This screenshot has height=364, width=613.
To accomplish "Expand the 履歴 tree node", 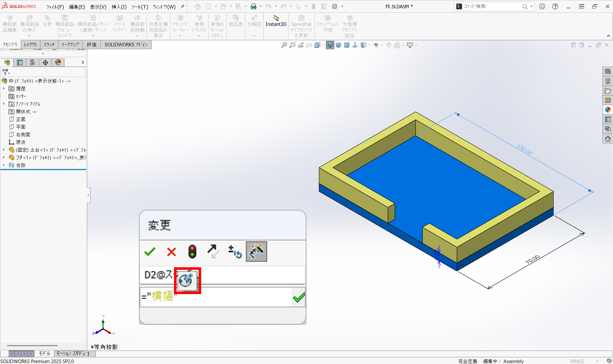I will click(4, 88).
